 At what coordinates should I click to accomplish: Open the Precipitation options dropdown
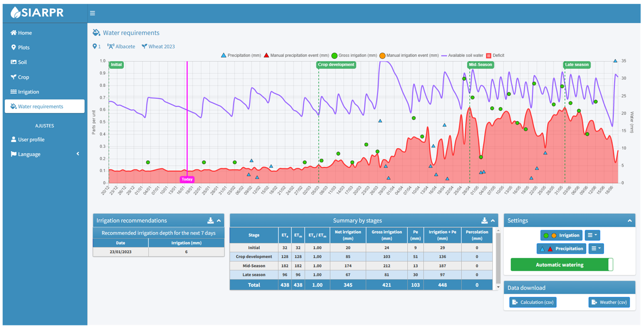point(596,249)
